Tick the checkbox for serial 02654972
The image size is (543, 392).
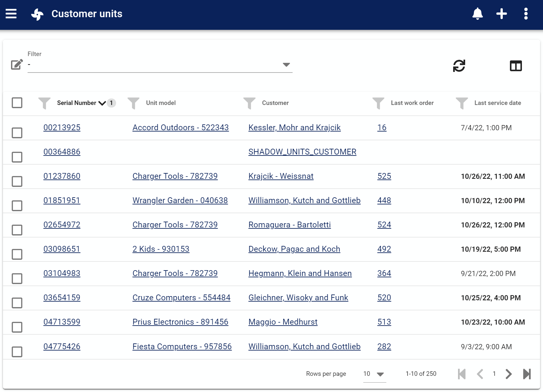(17, 230)
